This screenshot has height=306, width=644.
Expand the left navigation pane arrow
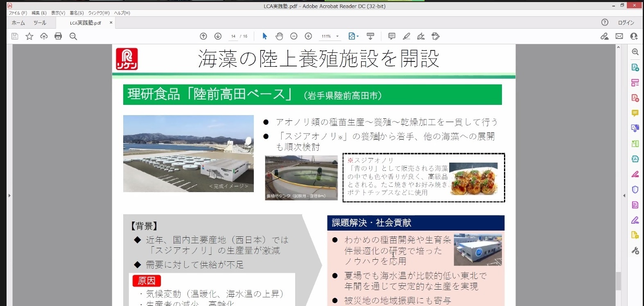pos(9,196)
